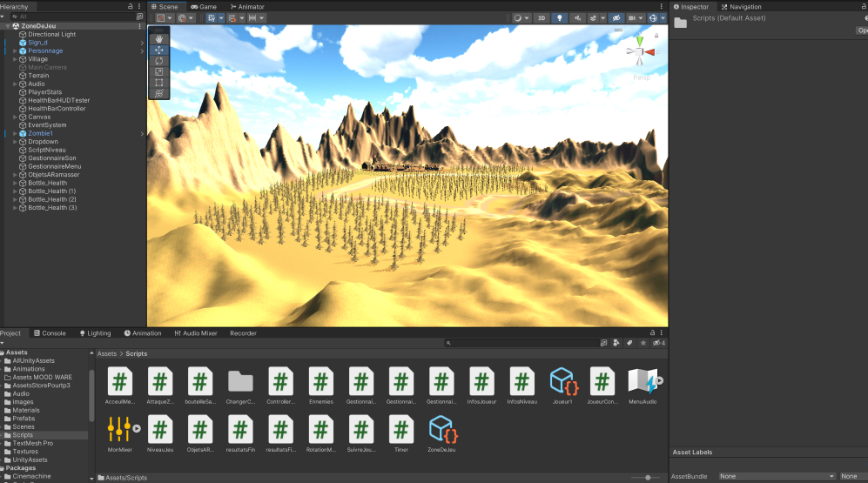The image size is (868, 483).
Task: Open the AssetBundle dropdown
Action: (x=777, y=476)
